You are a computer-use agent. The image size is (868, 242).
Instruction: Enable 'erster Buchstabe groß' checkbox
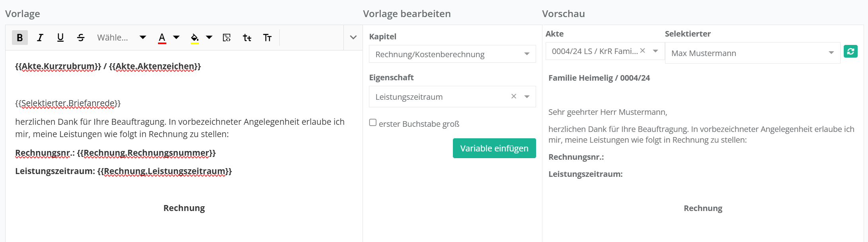[x=373, y=123]
